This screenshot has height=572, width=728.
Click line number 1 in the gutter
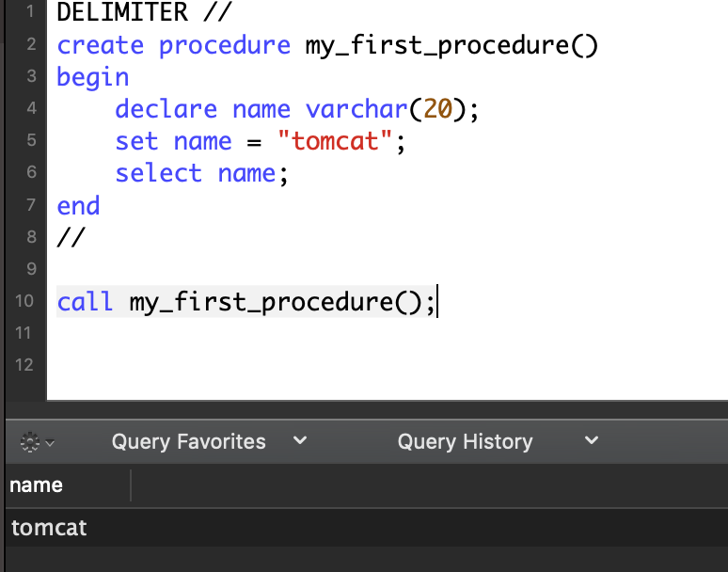(x=30, y=13)
